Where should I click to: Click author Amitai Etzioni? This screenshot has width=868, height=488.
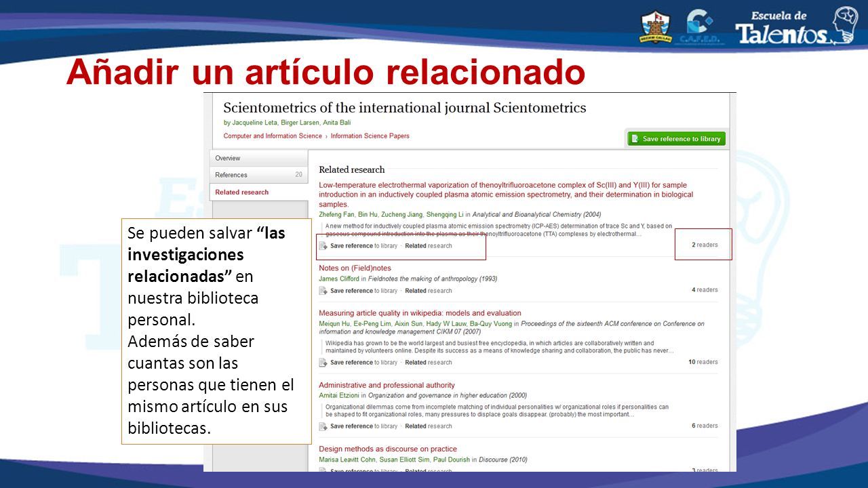point(339,396)
